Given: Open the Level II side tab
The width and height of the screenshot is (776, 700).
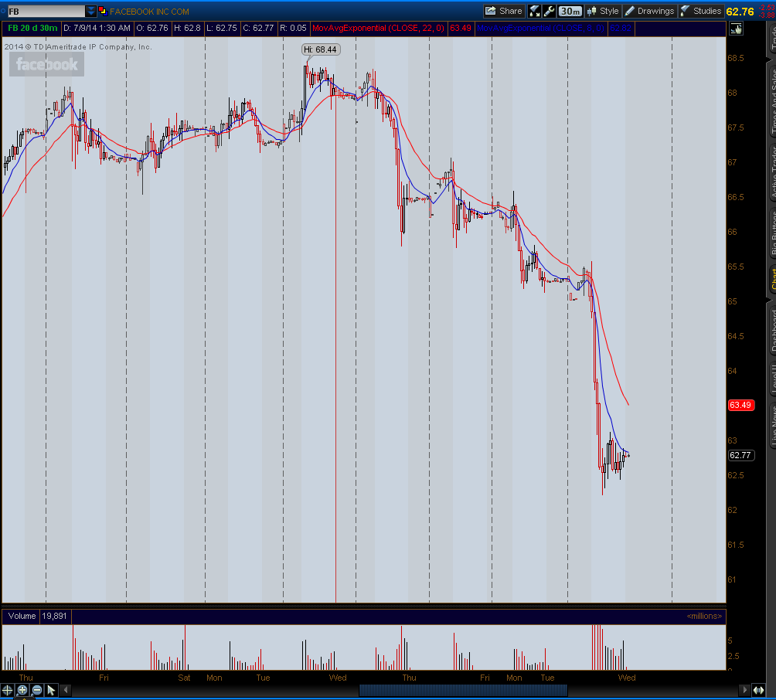Looking at the screenshot, I should pyautogui.click(x=772, y=379).
